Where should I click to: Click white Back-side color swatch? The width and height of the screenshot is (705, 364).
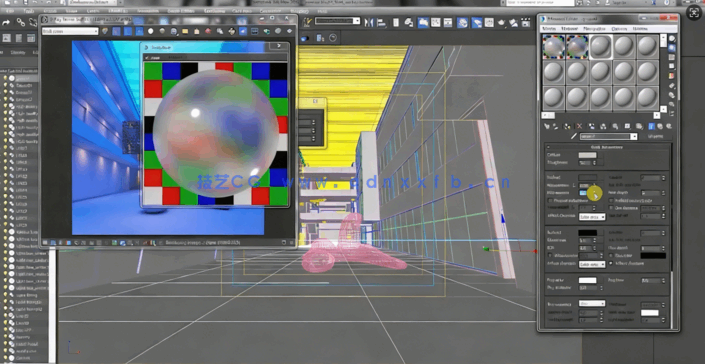point(650,313)
